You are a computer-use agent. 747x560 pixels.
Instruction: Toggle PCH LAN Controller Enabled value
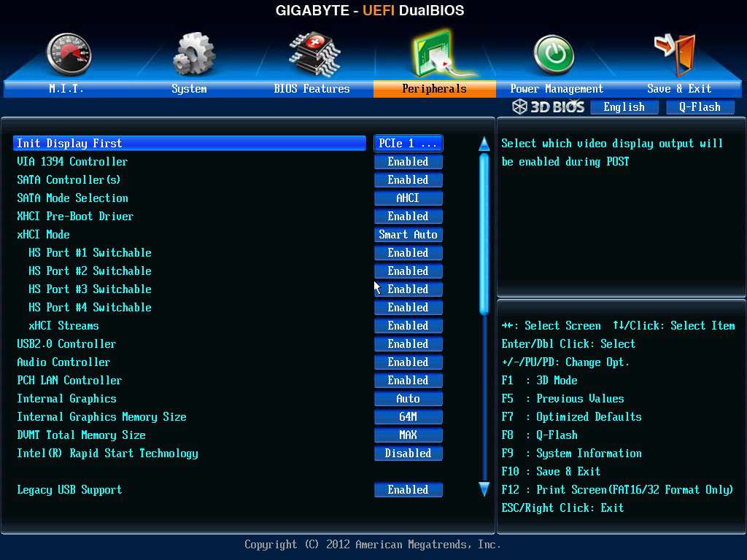tap(409, 381)
